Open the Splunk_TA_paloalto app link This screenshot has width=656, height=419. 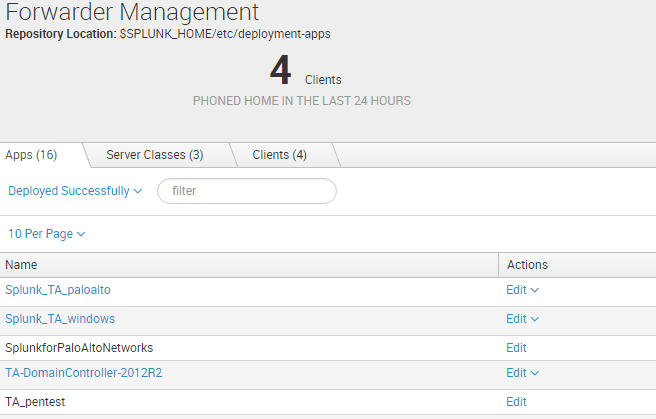point(58,290)
